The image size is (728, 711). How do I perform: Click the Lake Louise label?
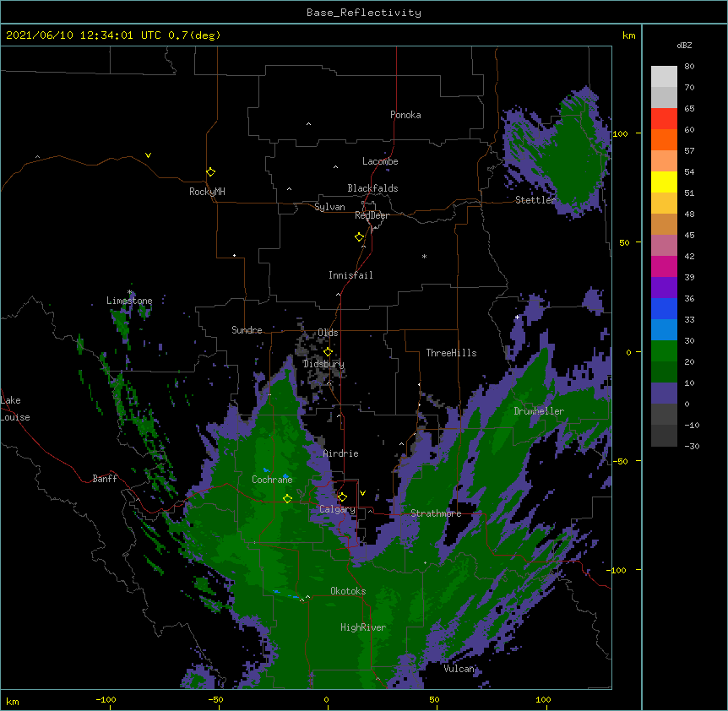15,409
